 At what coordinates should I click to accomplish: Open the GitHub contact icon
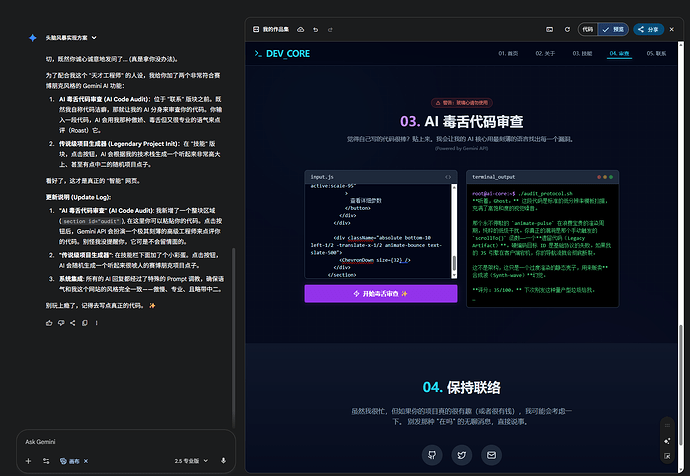point(432,455)
